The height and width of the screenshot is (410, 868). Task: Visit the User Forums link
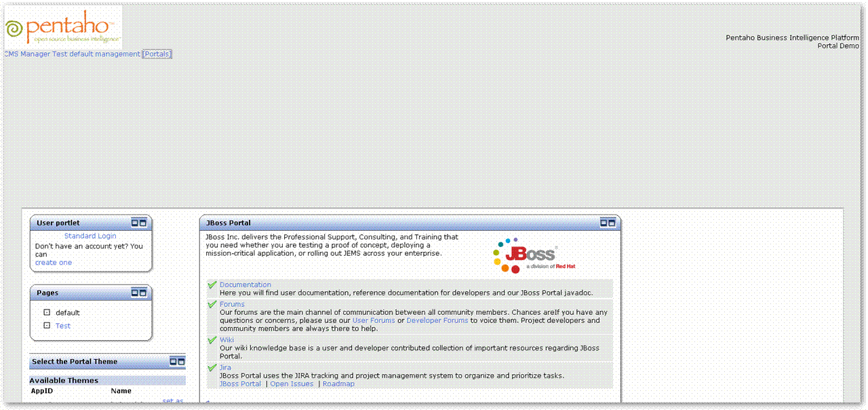click(x=374, y=320)
